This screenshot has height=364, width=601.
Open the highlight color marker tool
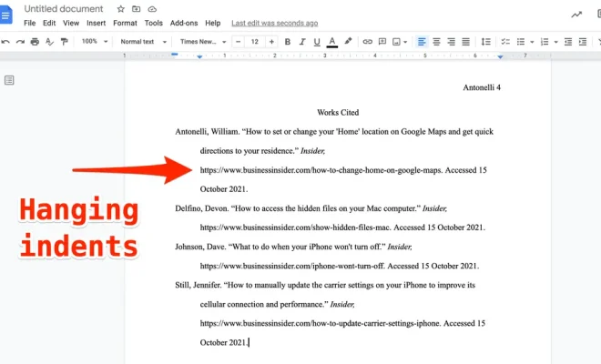tap(348, 41)
